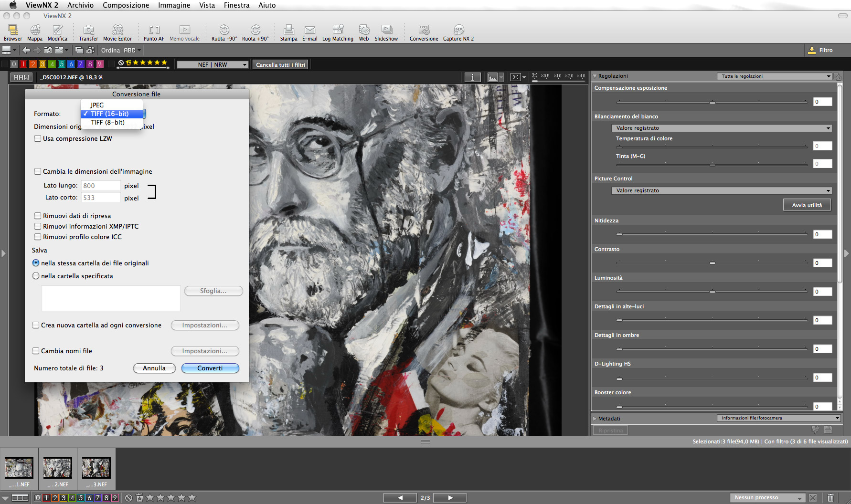Click the Conversione toolbar icon

pyautogui.click(x=424, y=32)
